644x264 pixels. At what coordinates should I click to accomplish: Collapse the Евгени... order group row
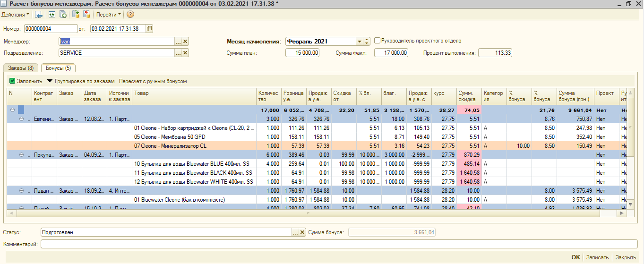coord(21,119)
